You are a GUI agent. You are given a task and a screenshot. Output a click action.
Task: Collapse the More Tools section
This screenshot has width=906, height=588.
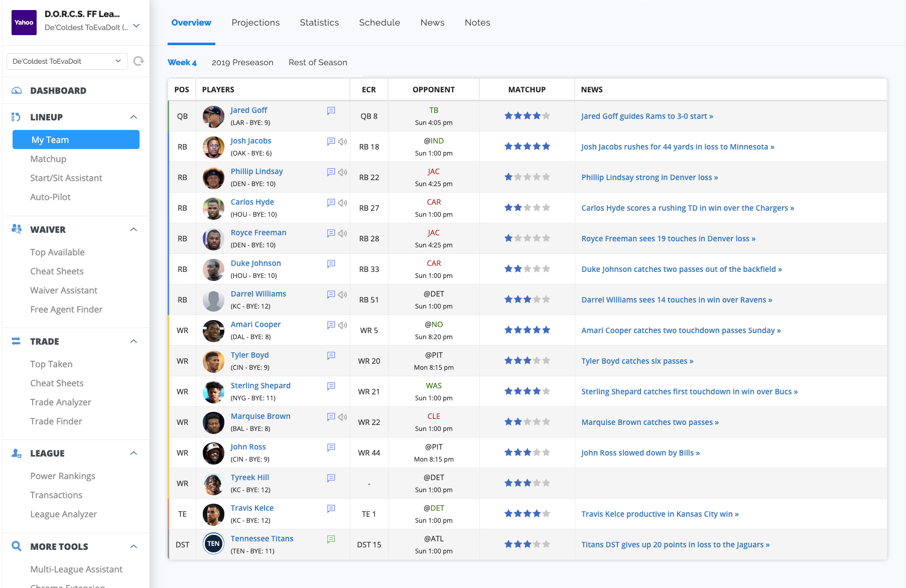134,547
